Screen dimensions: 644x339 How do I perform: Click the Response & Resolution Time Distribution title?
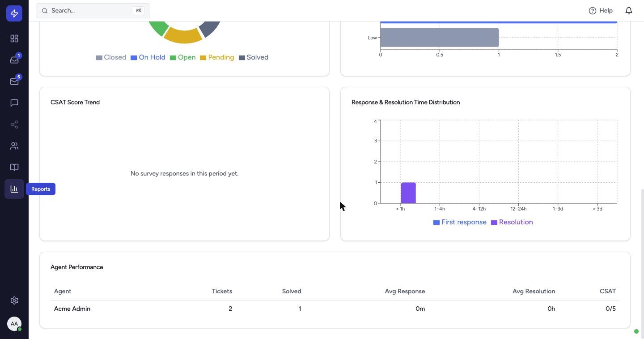(406, 103)
